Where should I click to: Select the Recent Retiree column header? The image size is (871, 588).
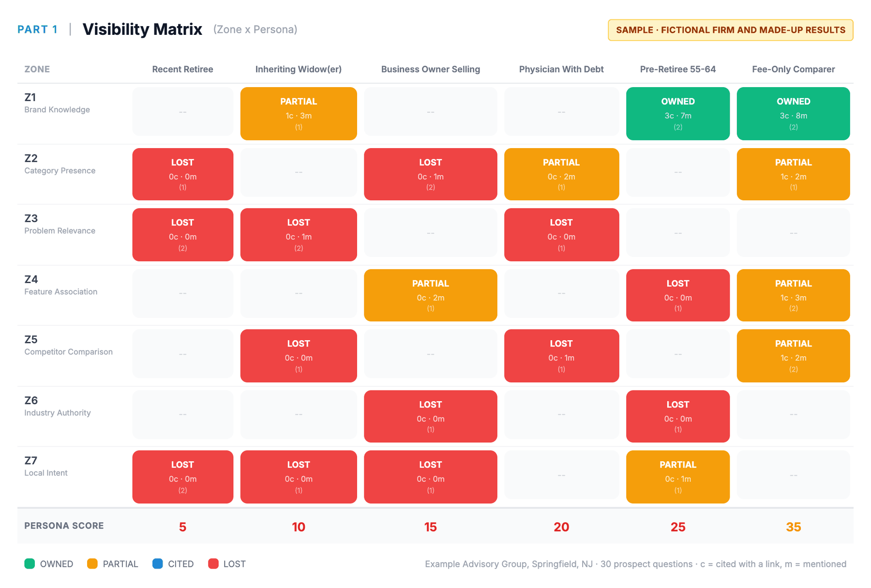[182, 69]
